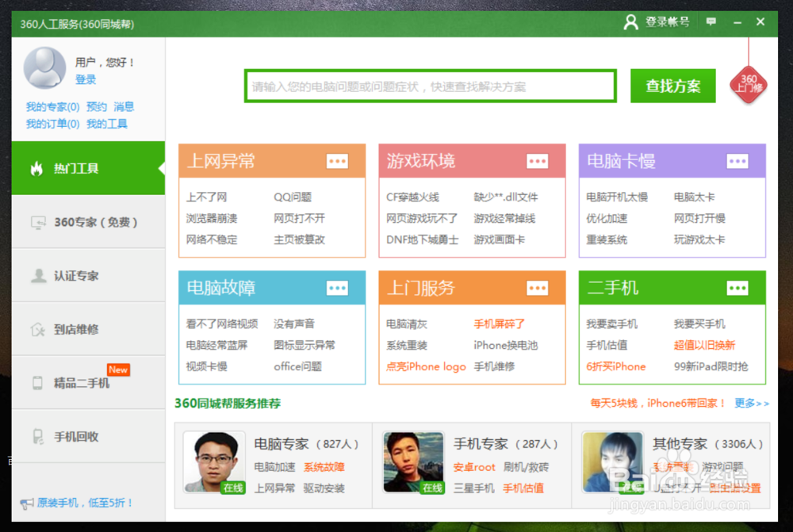Select 手机屏碎了 entry
Viewport: 793px width, 532px height.
pos(499,324)
